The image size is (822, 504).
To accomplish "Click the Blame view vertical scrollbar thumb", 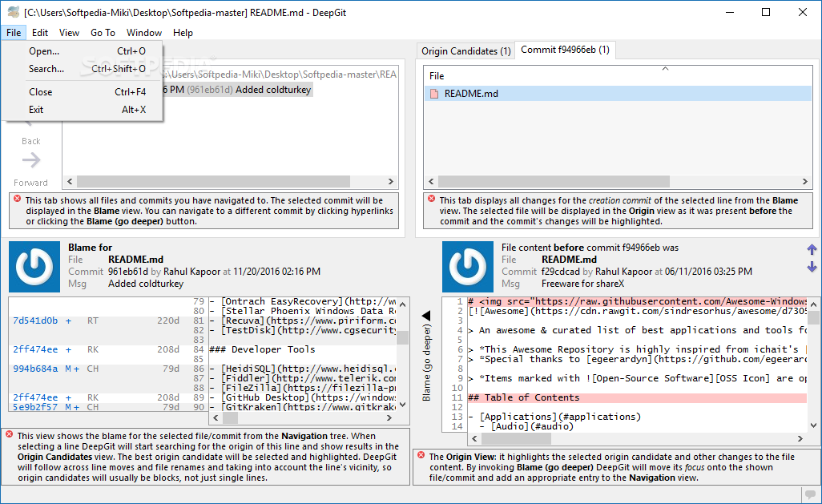I will pyautogui.click(x=403, y=337).
